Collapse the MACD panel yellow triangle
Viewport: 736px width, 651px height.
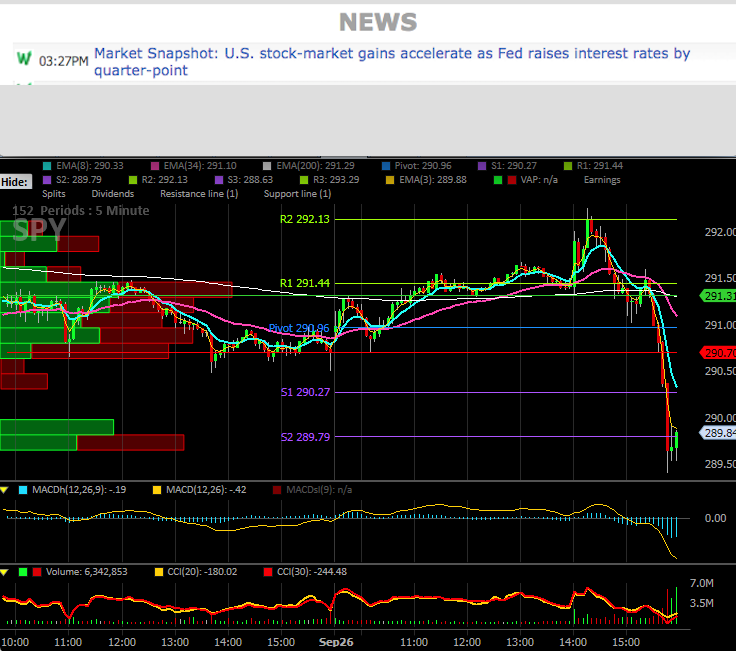pos(4,490)
